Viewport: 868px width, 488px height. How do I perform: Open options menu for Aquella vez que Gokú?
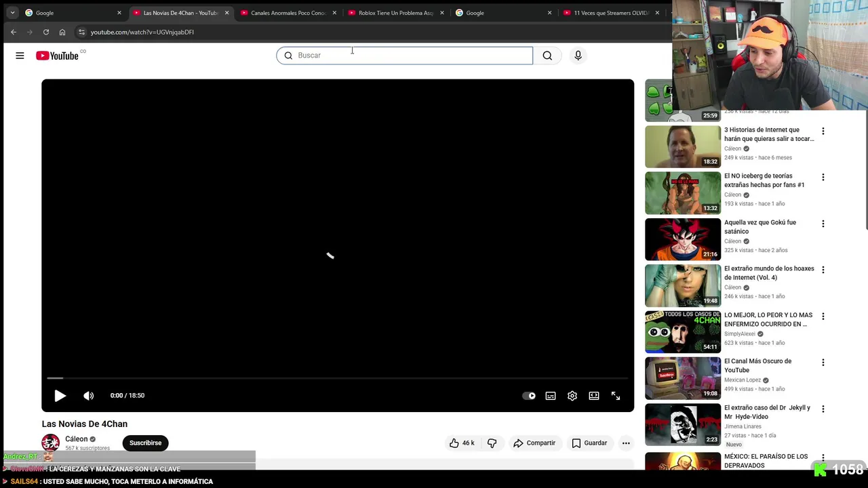click(823, 224)
